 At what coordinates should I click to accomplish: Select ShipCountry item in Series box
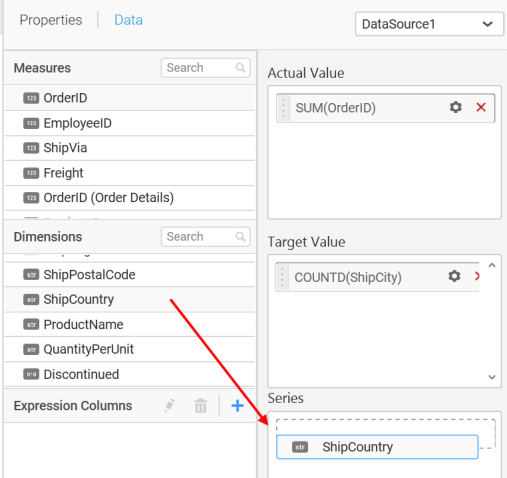[377, 447]
